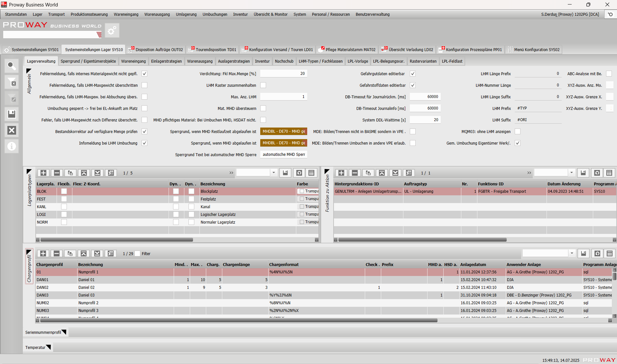Viewport: 617px width, 364px height.
Task: Toggle 'LHM Raster zusammenhalten' checkbox
Action: [x=263, y=85]
